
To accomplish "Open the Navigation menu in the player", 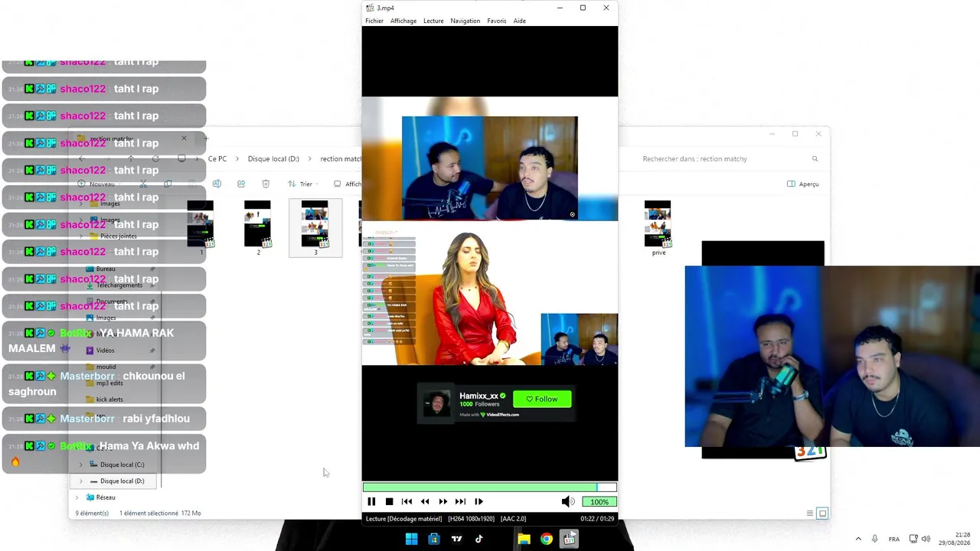I will (465, 21).
